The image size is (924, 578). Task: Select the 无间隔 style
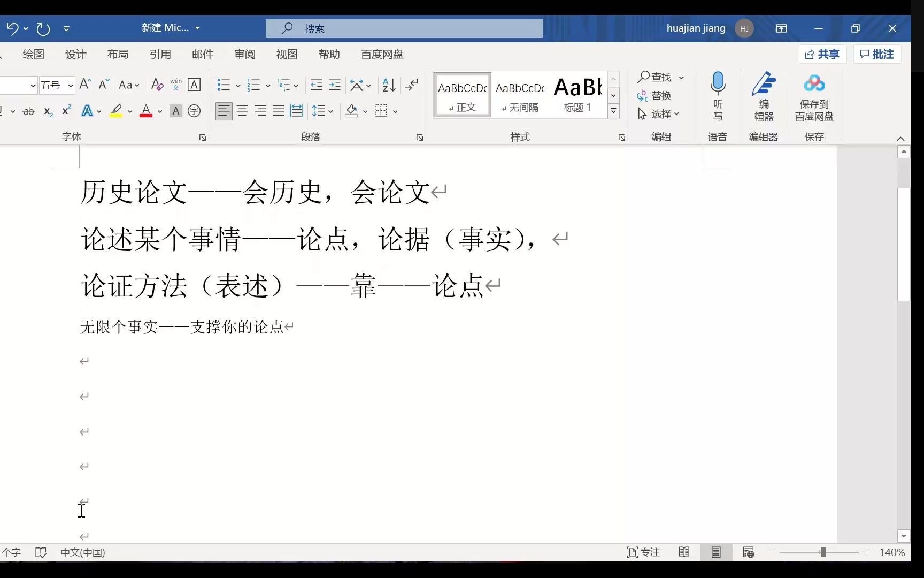click(x=520, y=95)
